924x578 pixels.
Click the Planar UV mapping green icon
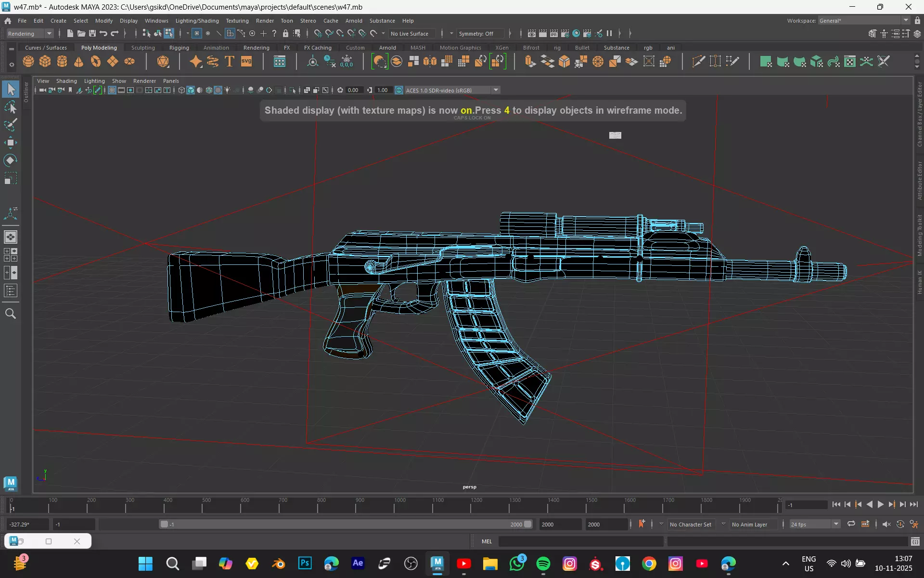click(766, 62)
